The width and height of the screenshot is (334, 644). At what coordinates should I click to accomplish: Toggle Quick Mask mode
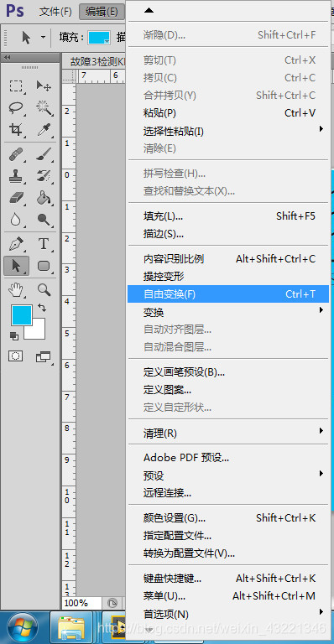(16, 356)
